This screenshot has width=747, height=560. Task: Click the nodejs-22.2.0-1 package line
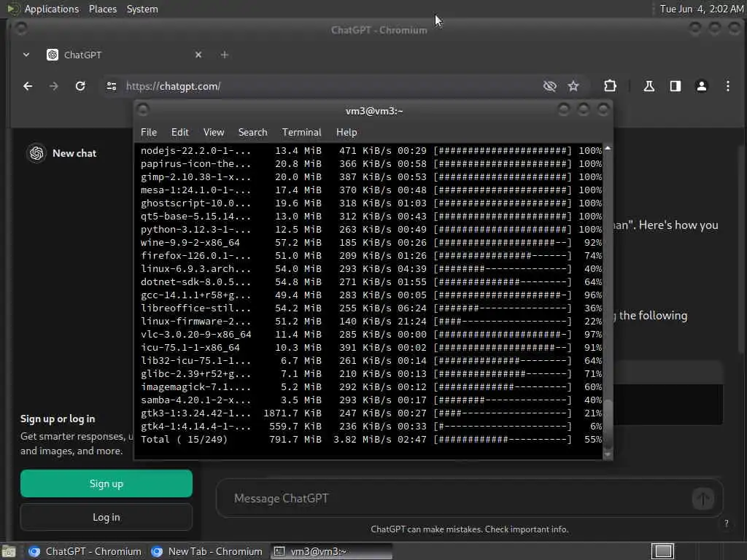coord(371,150)
